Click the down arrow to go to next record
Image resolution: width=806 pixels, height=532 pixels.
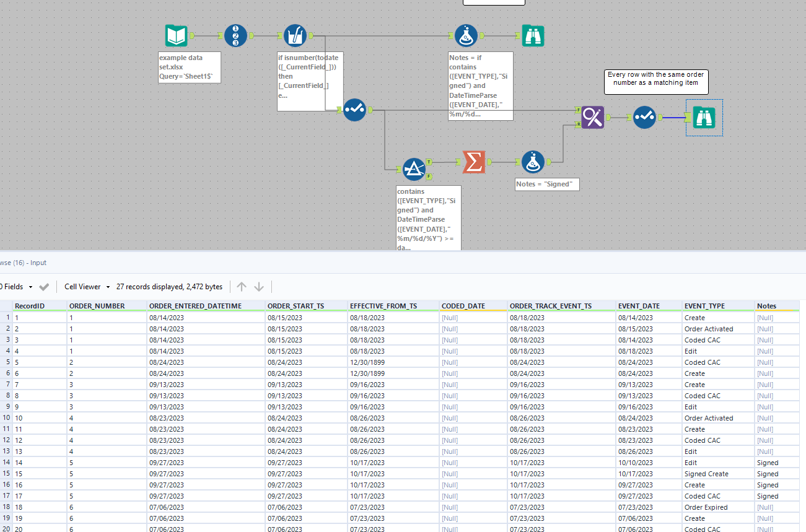(x=259, y=286)
